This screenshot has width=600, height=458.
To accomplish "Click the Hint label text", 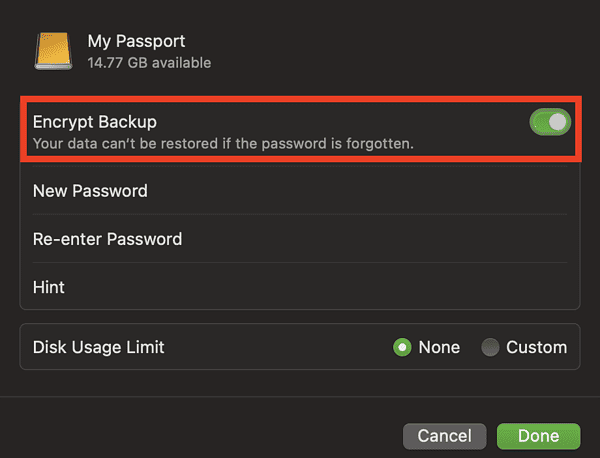I will point(49,287).
